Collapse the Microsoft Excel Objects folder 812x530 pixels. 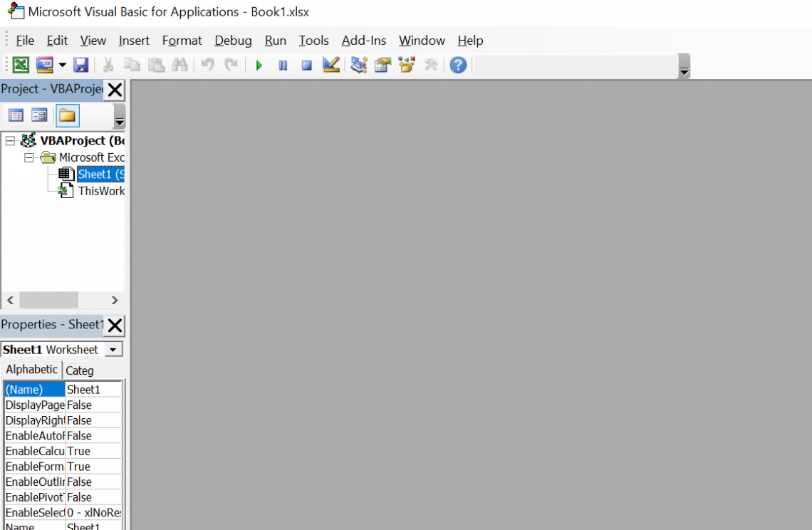click(29, 157)
